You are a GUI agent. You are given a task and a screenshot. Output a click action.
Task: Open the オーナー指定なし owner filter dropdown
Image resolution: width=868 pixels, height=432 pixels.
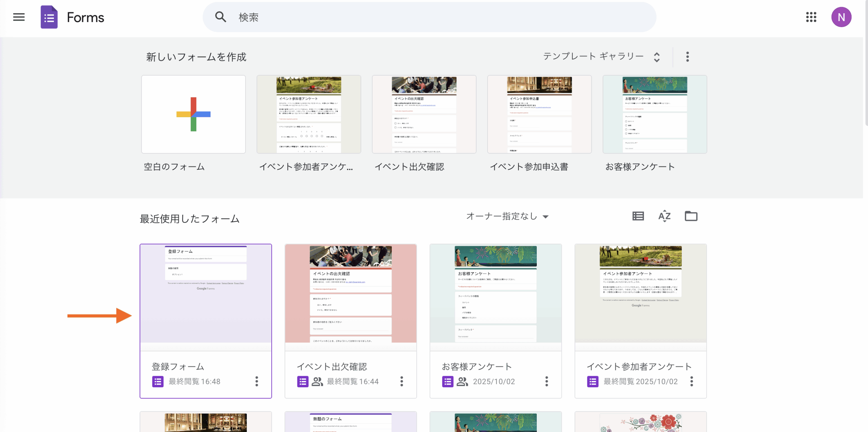click(507, 216)
